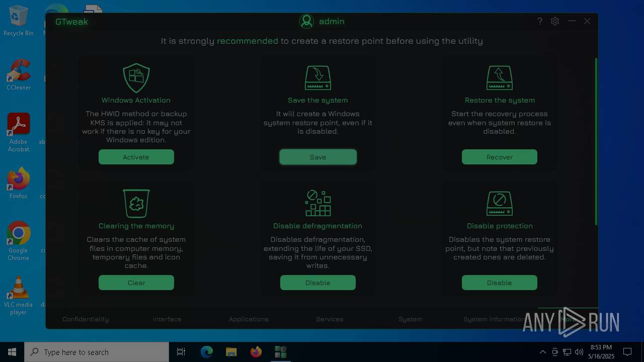Switch to the Interface tab
This screenshot has width=644, height=362.
[x=167, y=319]
